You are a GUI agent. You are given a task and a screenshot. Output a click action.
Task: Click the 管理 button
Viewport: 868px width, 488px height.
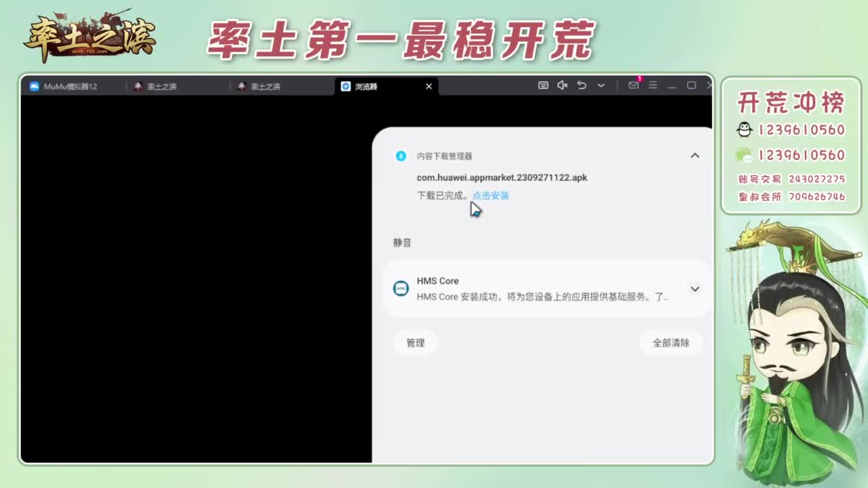[415, 343]
